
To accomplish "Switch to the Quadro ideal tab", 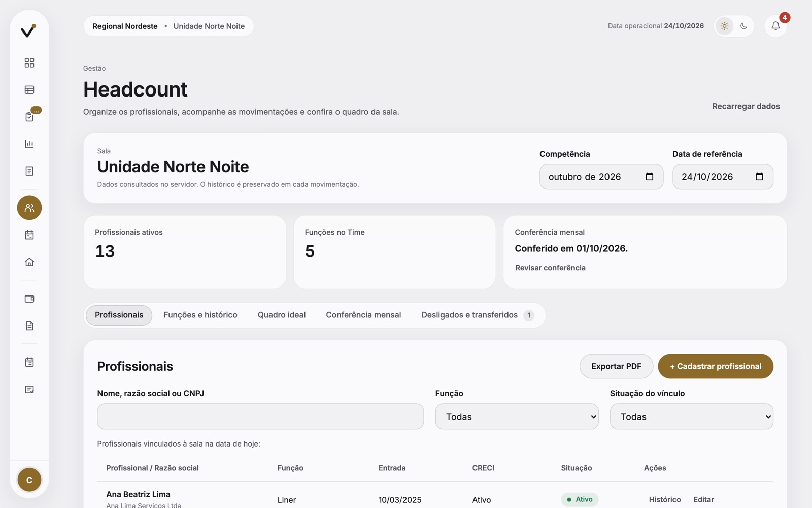I will click(282, 315).
